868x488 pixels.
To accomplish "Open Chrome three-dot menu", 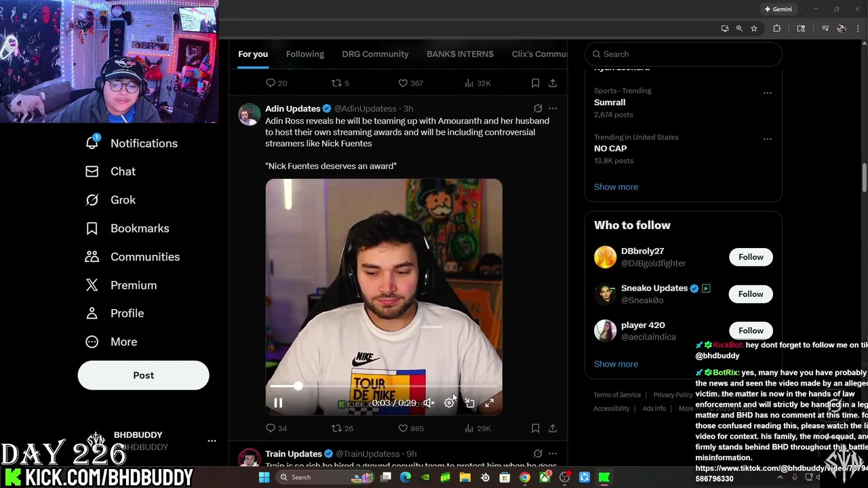I will (857, 28).
